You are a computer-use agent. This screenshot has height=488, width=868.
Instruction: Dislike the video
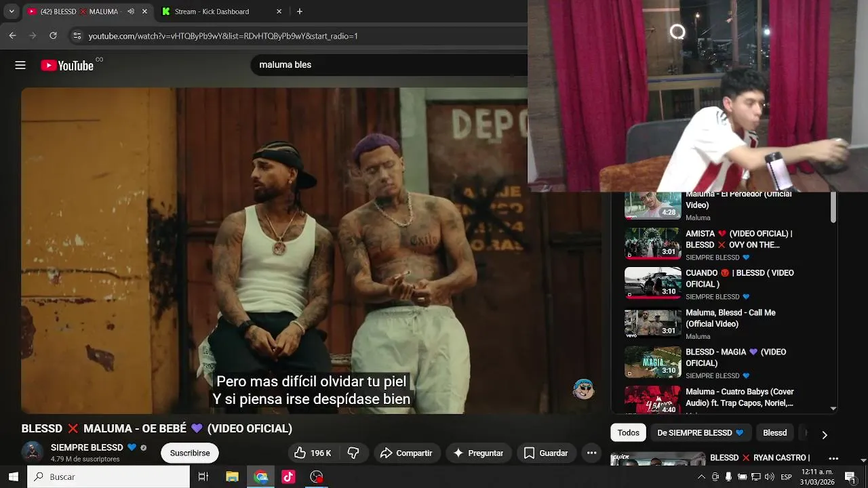tap(353, 453)
